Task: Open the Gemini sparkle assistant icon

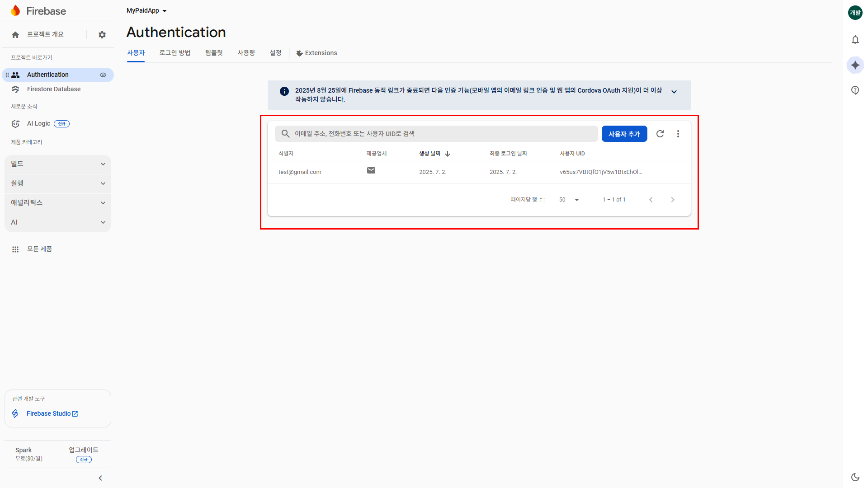Action: tap(855, 65)
